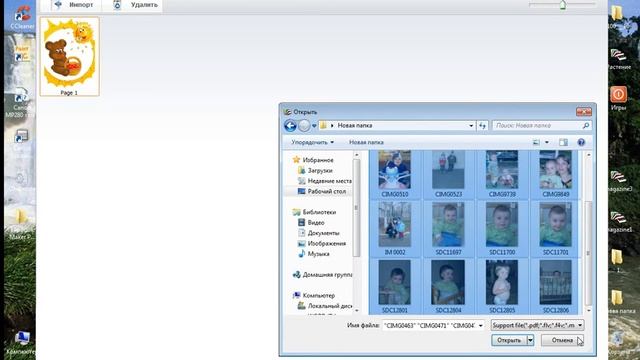Select the SDC12805 photo thumbnail
The width and height of the screenshot is (640, 360).
pyautogui.click(x=502, y=287)
